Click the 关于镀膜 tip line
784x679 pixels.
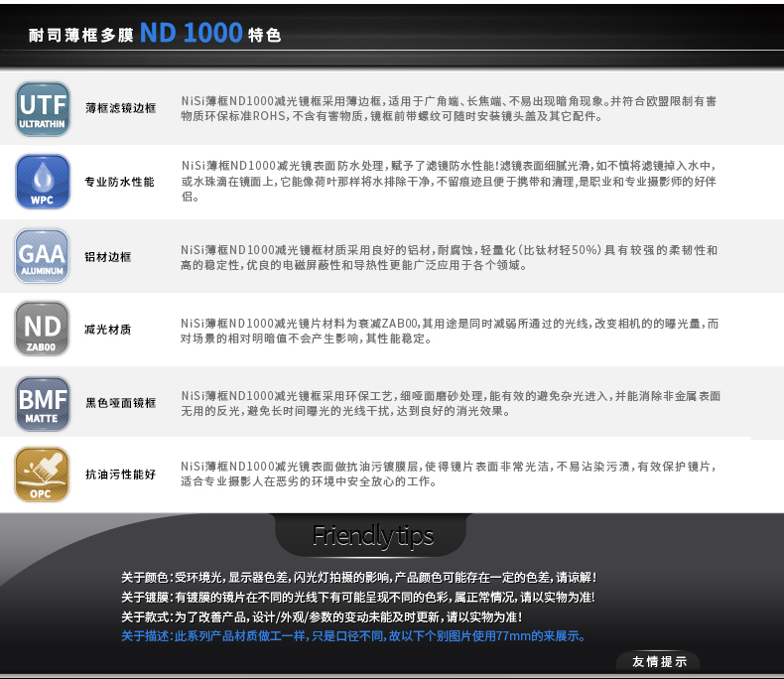358,597
